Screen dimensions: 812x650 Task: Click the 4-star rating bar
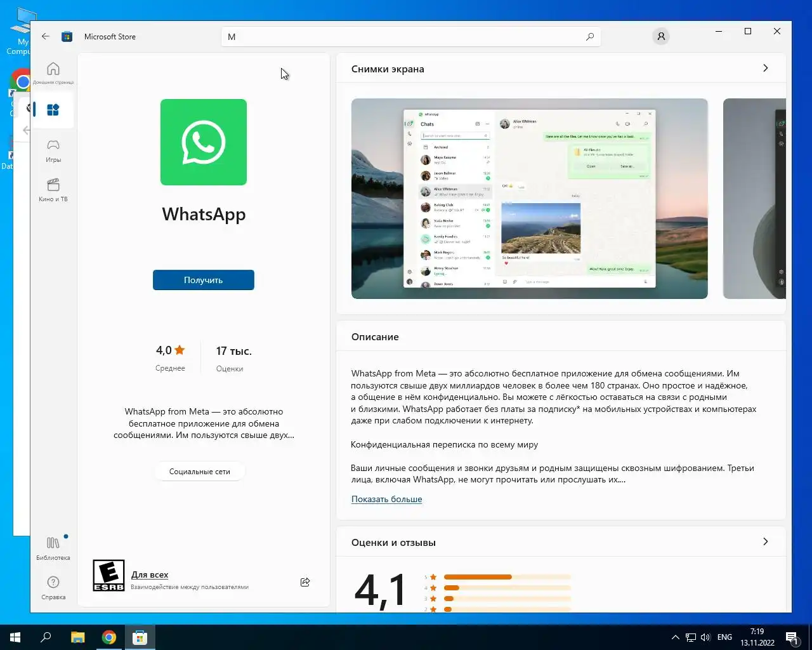coord(507,588)
